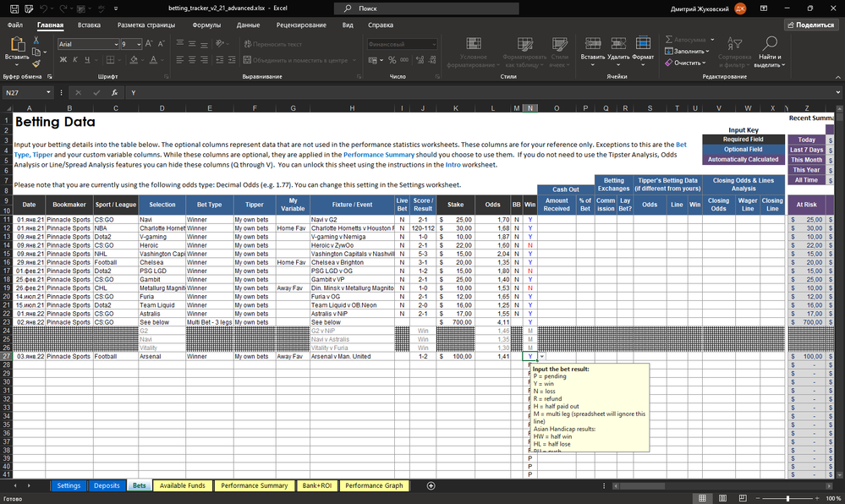This screenshot has width=845, height=504.
Task: Open the Формулы ribbon tab
Action: tap(206, 25)
